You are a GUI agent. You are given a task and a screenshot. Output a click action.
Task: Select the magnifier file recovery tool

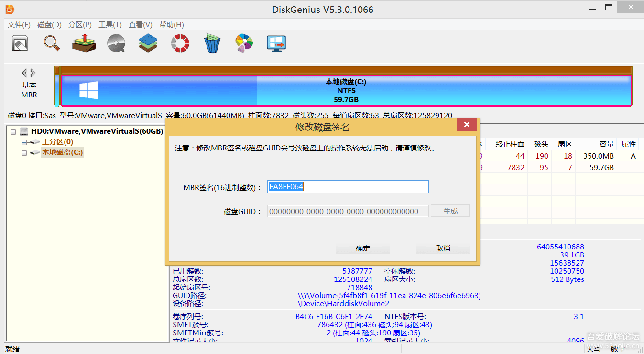[52, 43]
